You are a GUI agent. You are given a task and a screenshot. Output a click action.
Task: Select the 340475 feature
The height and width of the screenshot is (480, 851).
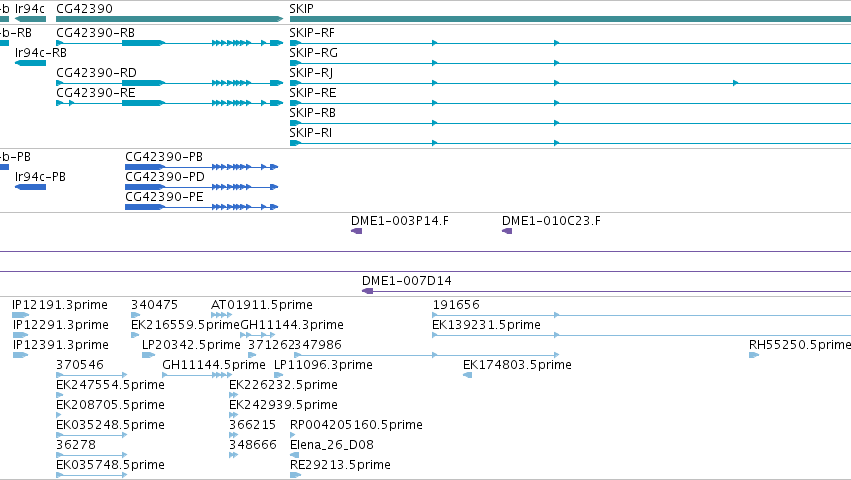point(136,315)
